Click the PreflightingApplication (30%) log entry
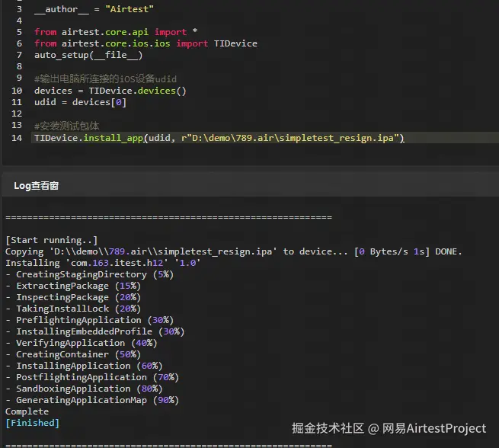Screen dimensions: 499x448 pos(89,320)
